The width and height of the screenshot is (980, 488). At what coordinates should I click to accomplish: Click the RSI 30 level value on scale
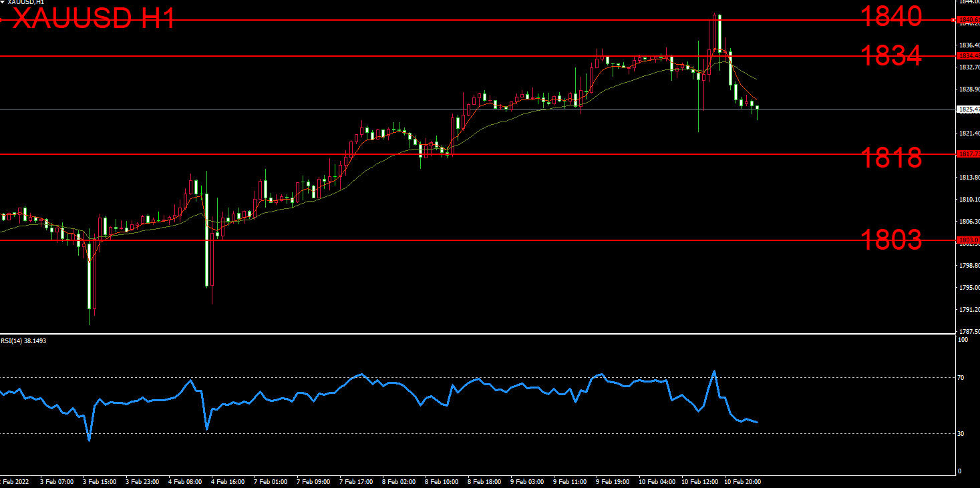point(961,434)
